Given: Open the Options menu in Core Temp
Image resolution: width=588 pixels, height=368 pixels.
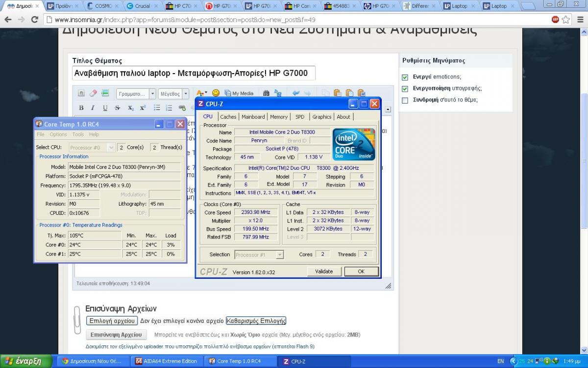Looking at the screenshot, I should pos(58,134).
